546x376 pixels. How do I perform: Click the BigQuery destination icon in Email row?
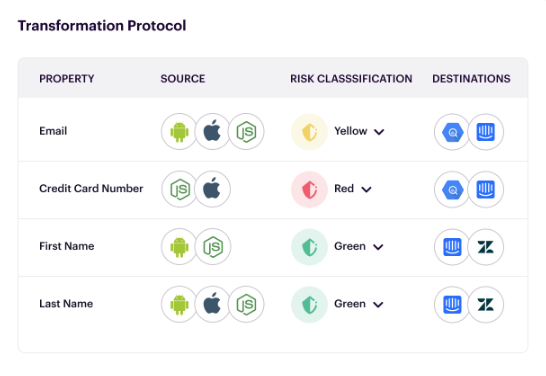[452, 132]
